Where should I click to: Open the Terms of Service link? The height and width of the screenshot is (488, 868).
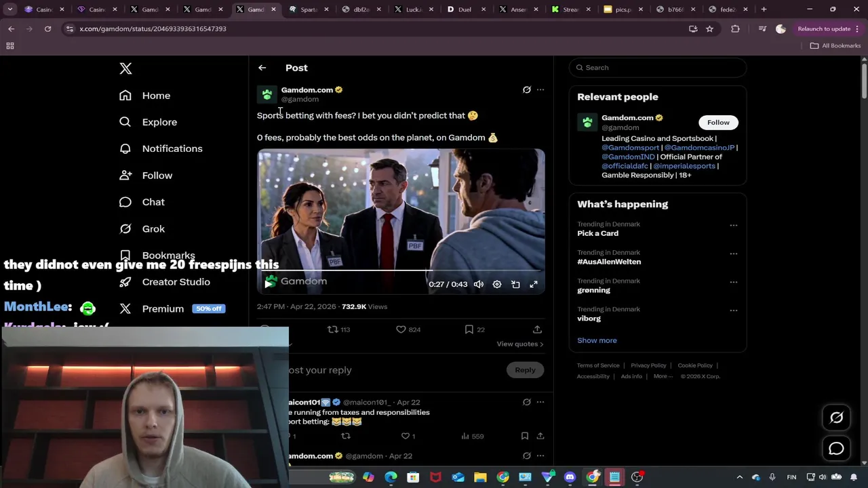pyautogui.click(x=598, y=366)
